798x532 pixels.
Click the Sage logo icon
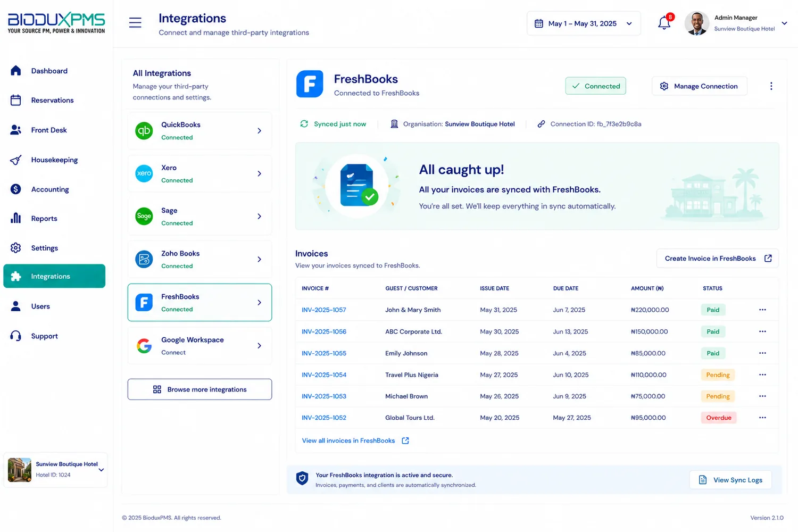coord(144,216)
